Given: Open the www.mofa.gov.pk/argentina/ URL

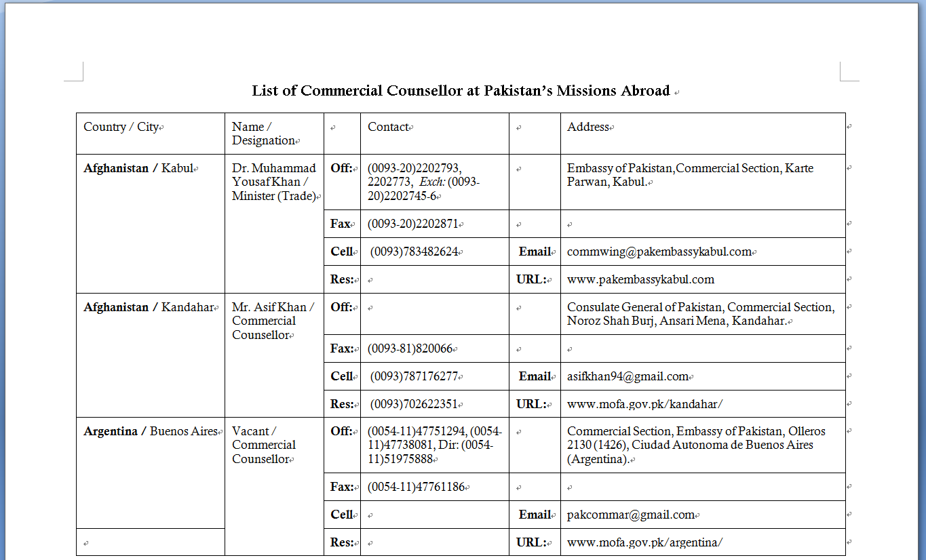Looking at the screenshot, I should 644,542.
